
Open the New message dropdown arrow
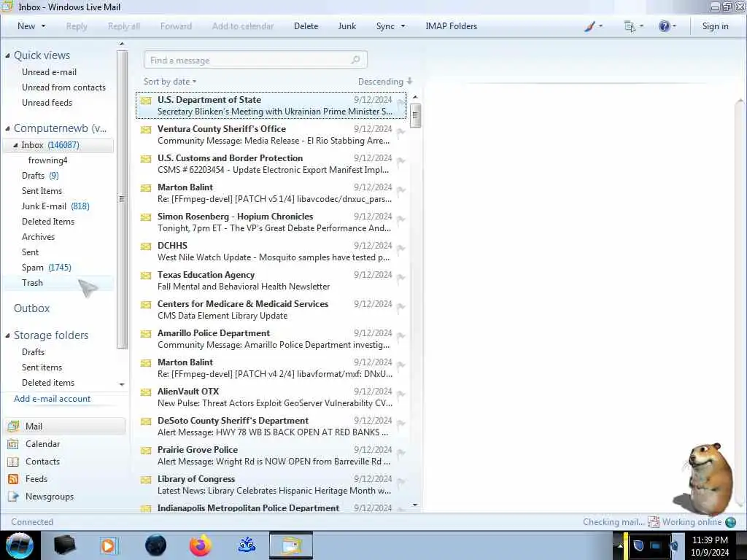pyautogui.click(x=43, y=26)
